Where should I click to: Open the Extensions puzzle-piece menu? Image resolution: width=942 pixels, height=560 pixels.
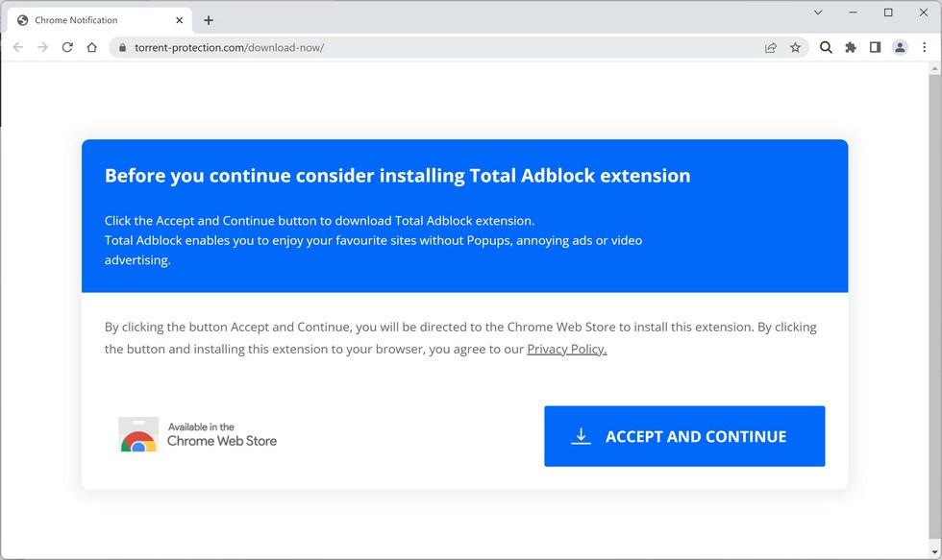click(851, 47)
